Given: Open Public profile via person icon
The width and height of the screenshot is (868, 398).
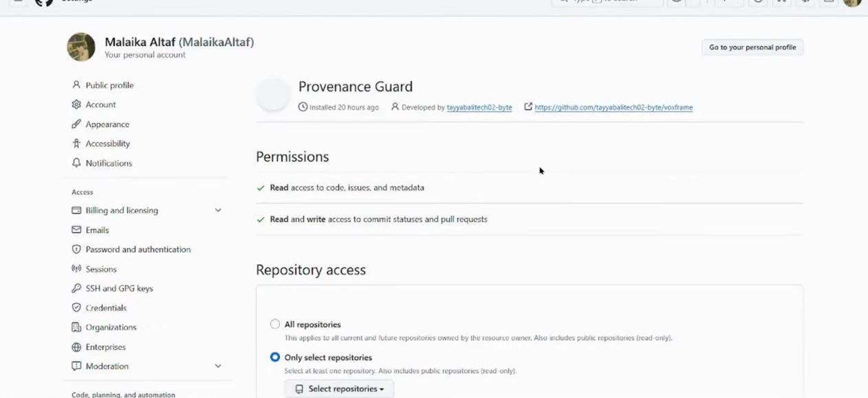Looking at the screenshot, I should [x=76, y=85].
